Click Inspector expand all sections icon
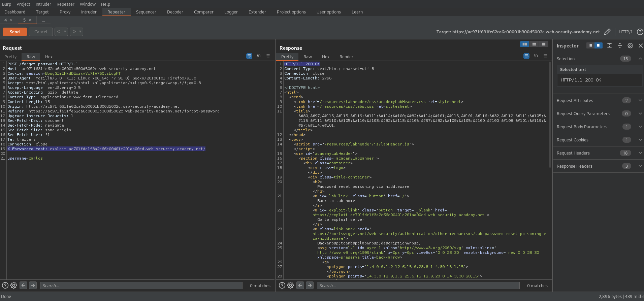 coord(609,45)
